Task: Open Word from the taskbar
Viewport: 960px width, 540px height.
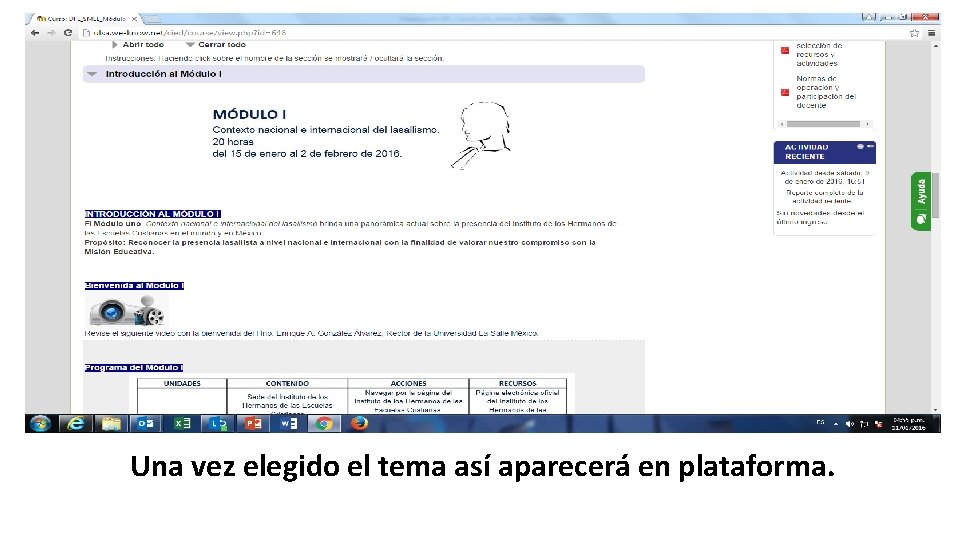Action: click(x=288, y=424)
